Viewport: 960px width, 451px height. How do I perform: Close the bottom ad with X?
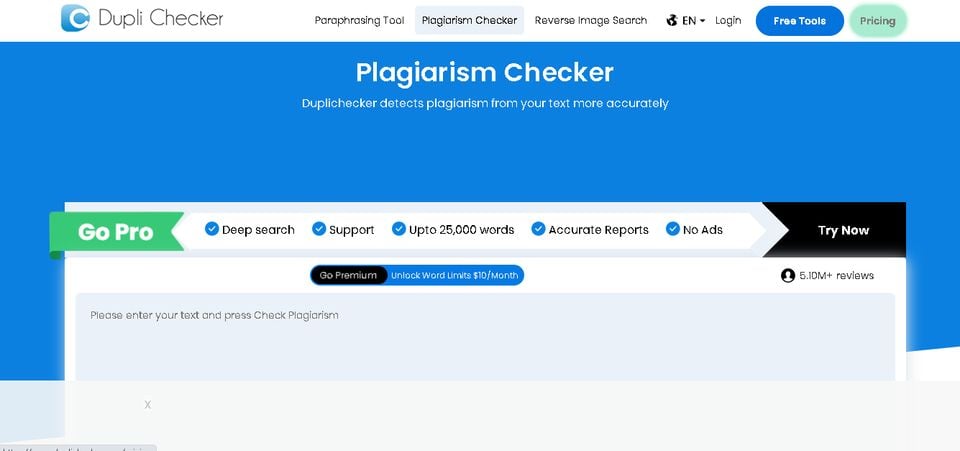click(148, 404)
